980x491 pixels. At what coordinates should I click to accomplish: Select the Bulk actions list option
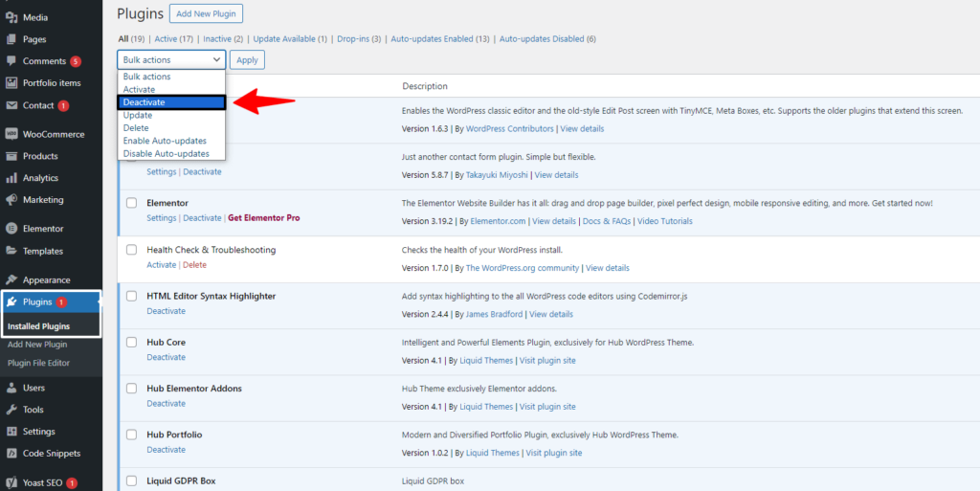click(171, 77)
